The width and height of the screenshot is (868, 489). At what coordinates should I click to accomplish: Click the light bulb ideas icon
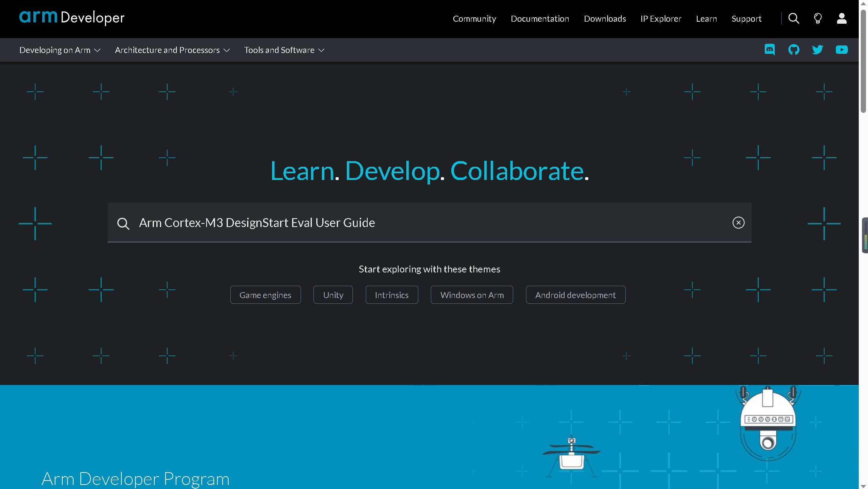[817, 18]
